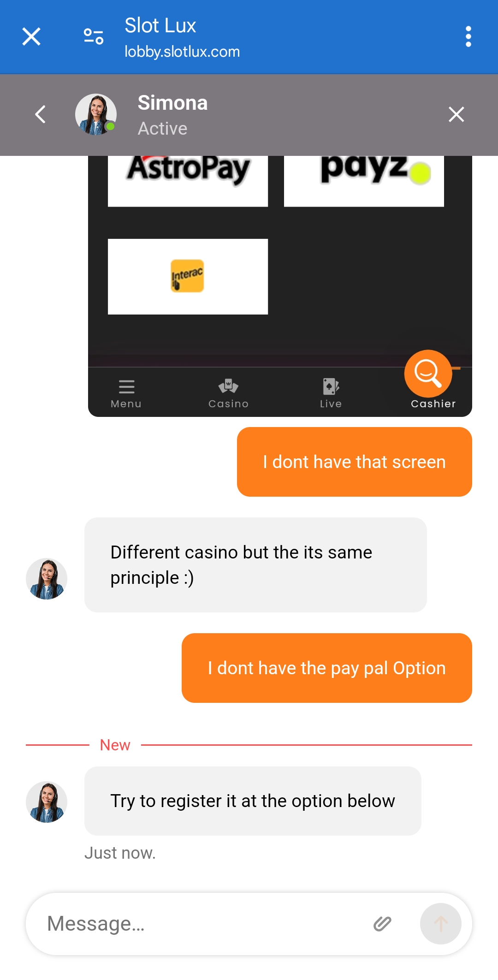Go back using chat header chevron
The height and width of the screenshot is (980, 498).
click(41, 114)
